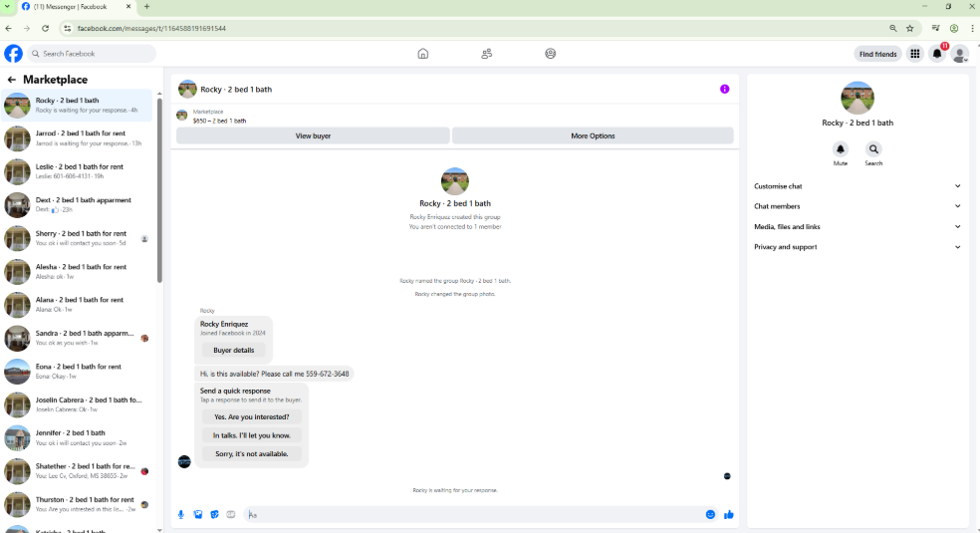The width and height of the screenshot is (980, 533).
Task: Bookmark this page star icon
Action: click(x=910, y=28)
